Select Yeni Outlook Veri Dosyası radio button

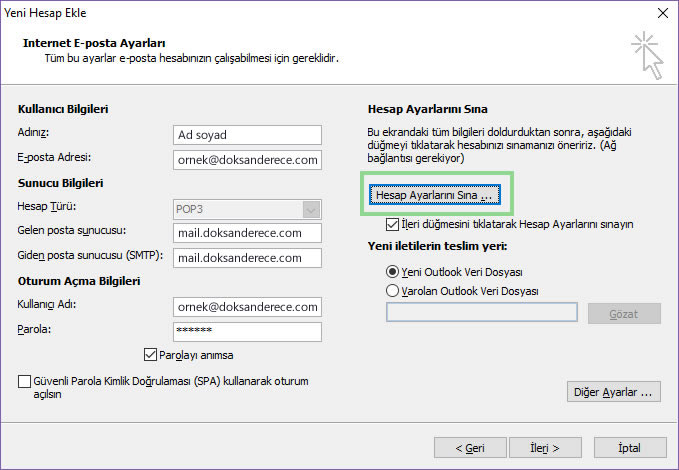(x=392, y=272)
